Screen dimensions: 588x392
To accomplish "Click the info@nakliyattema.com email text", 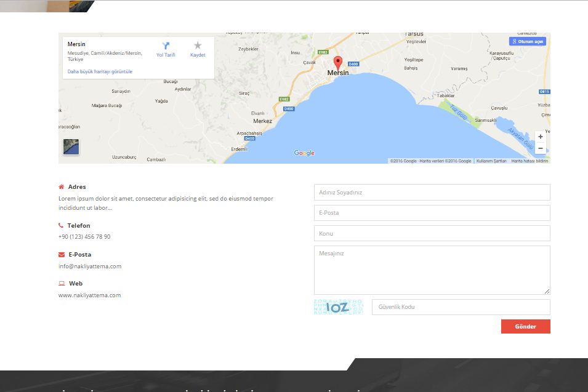I will [x=90, y=266].
